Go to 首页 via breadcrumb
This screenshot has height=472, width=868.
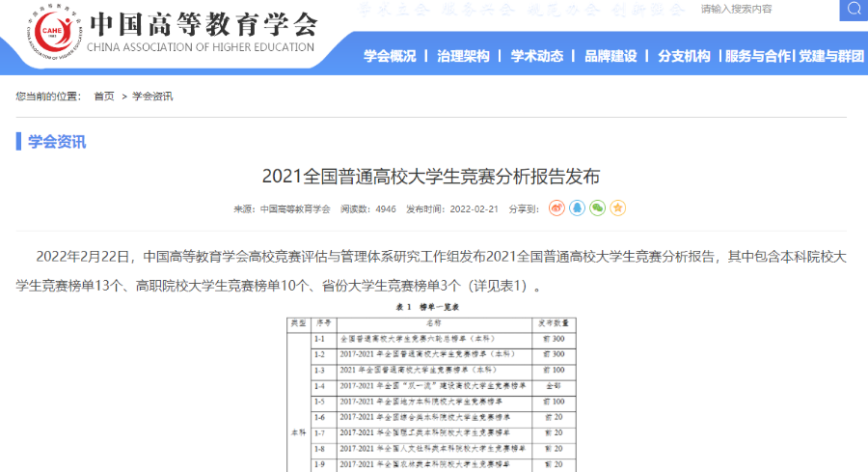[103, 97]
